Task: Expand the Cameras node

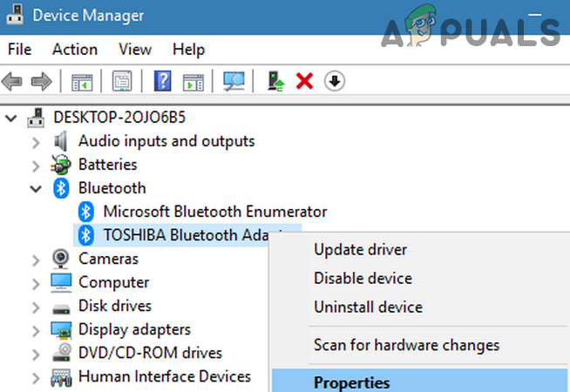Action: (x=36, y=260)
